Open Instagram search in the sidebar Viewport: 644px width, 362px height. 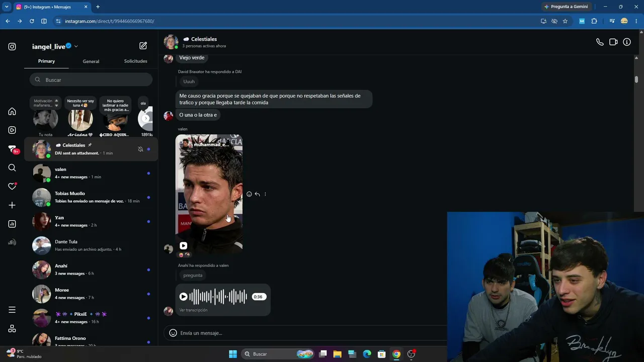[12, 168]
